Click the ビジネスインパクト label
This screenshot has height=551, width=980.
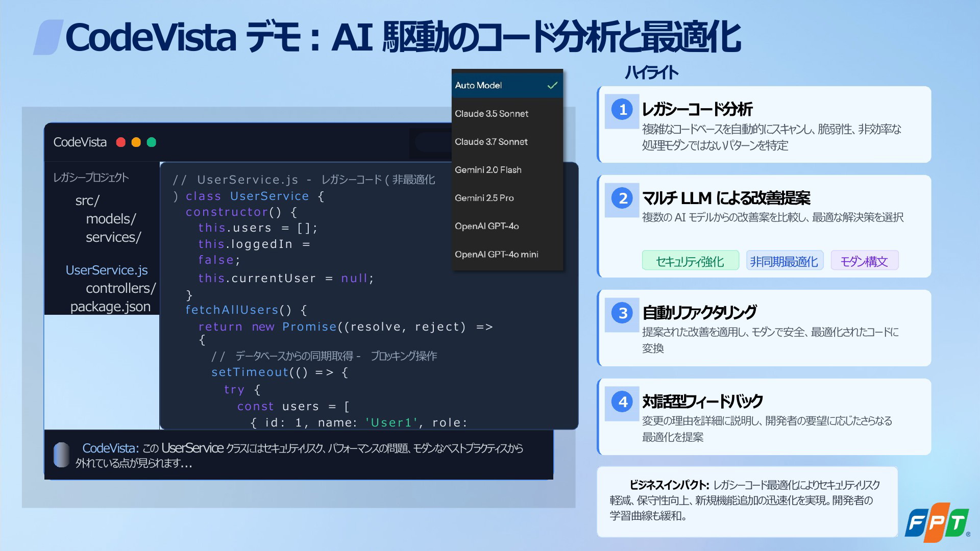(669, 485)
